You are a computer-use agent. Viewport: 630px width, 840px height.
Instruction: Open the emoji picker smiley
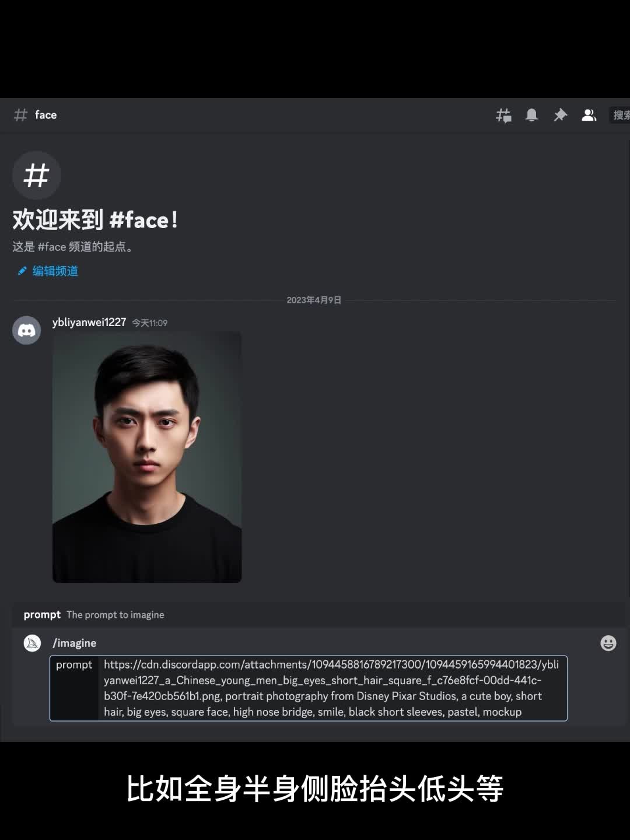608,643
